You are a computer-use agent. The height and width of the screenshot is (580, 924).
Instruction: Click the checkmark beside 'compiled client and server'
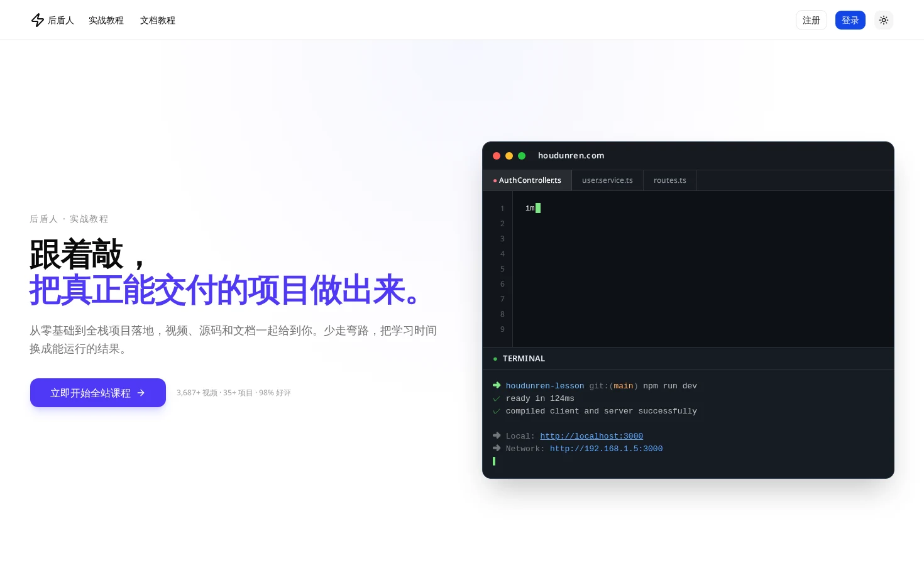pos(497,411)
